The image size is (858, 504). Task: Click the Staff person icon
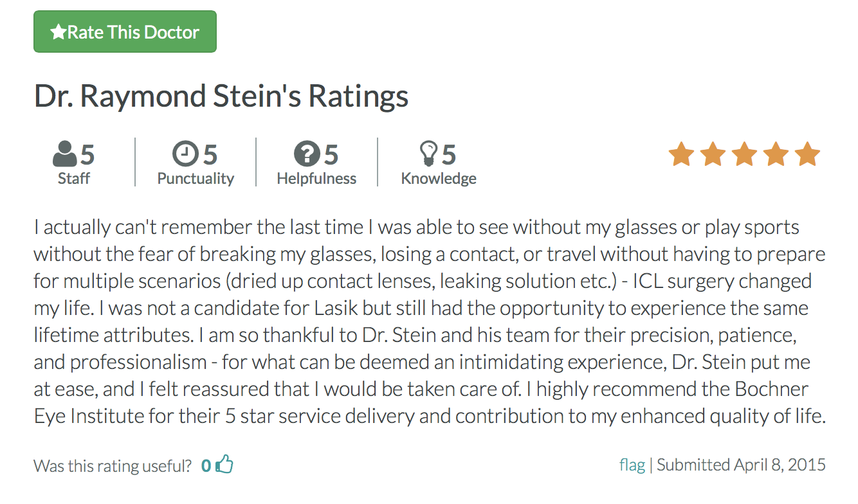(x=64, y=154)
